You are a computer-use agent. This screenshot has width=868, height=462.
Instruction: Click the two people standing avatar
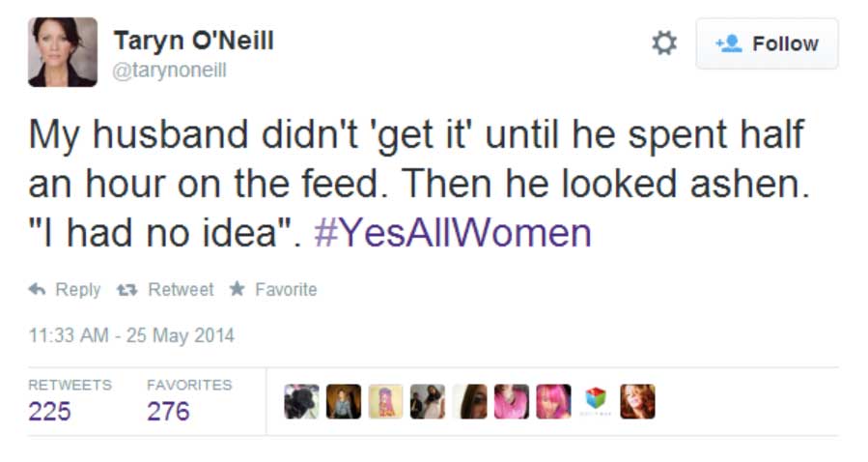click(x=428, y=401)
